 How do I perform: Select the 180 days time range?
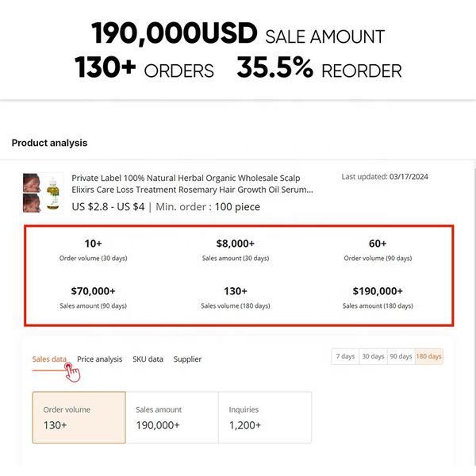(x=429, y=356)
